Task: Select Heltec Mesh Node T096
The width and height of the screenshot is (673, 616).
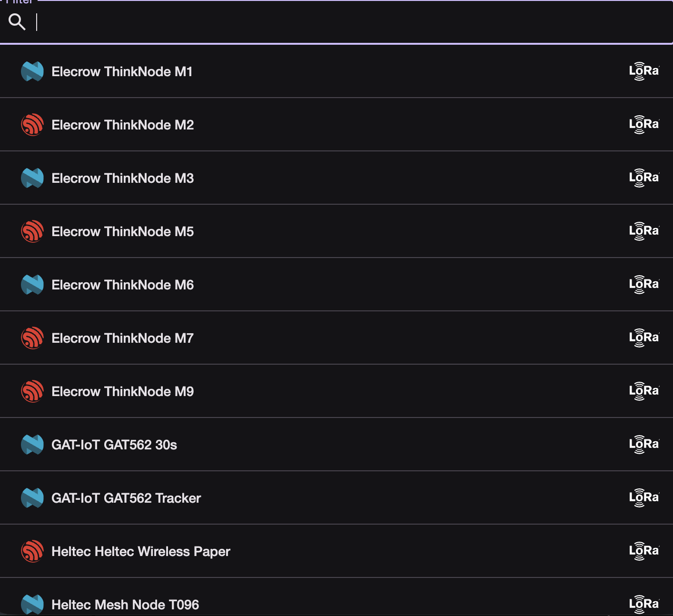Action: pyautogui.click(x=336, y=597)
